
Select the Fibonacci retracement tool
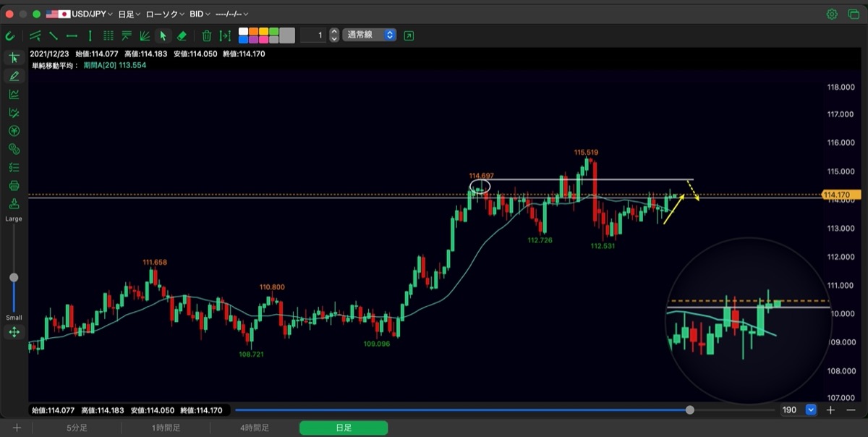coord(127,35)
